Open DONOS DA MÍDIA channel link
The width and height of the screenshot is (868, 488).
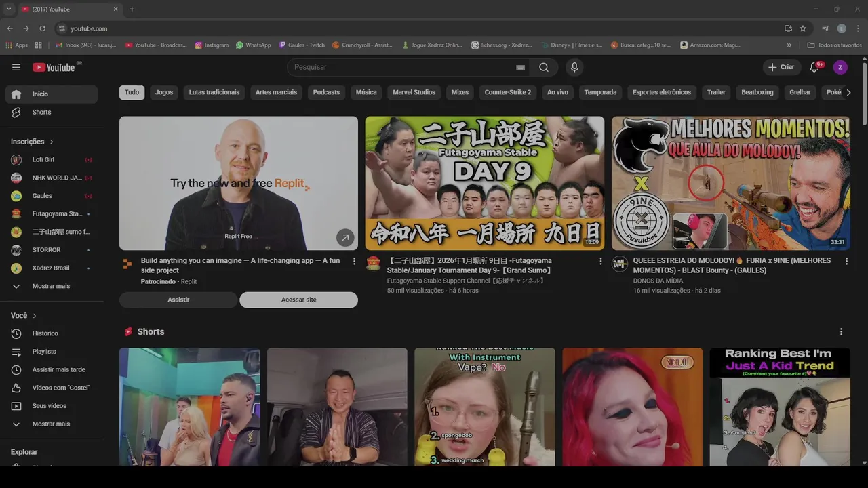point(658,281)
